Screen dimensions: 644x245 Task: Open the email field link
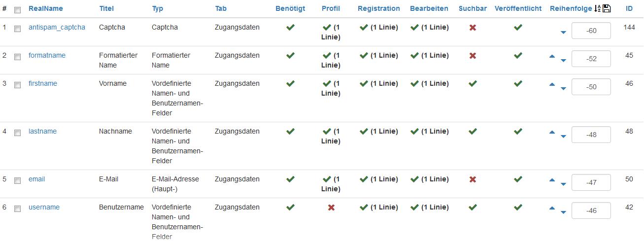[36, 179]
